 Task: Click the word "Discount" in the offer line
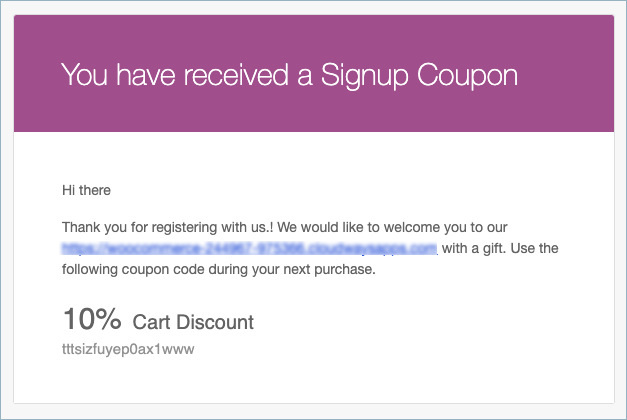click(215, 322)
